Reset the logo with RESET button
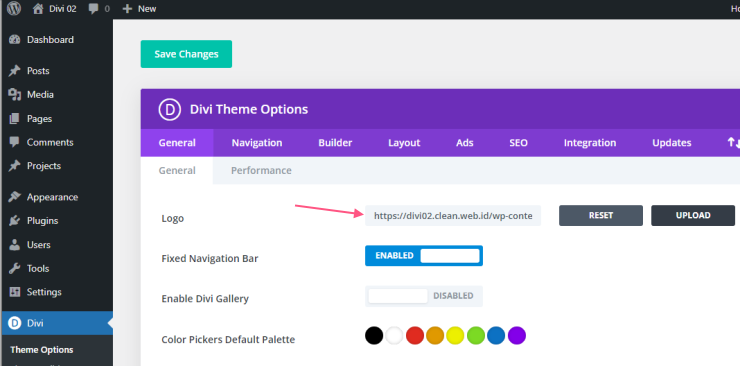 click(x=601, y=216)
